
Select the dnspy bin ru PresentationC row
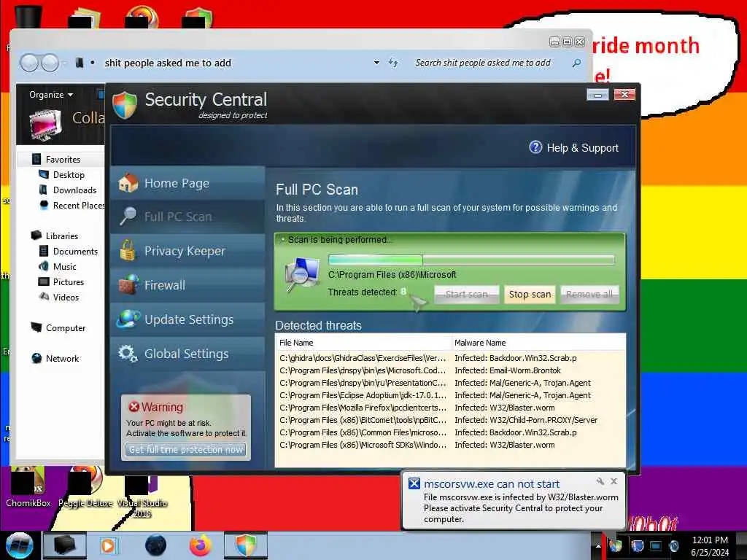450,383
